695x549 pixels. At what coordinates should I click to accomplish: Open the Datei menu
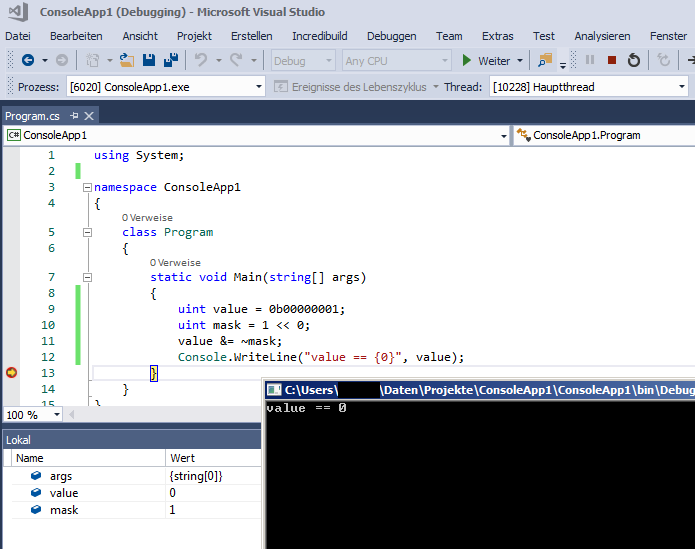18,36
